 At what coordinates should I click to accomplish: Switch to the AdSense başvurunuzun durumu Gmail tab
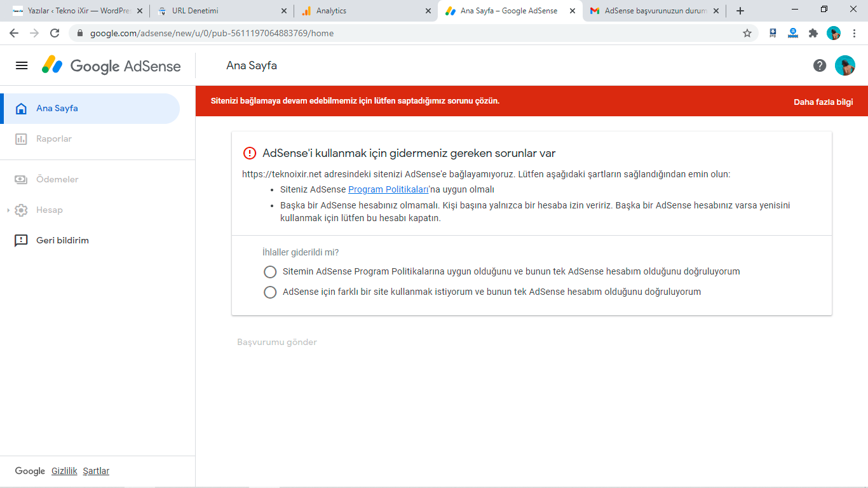pos(654,11)
